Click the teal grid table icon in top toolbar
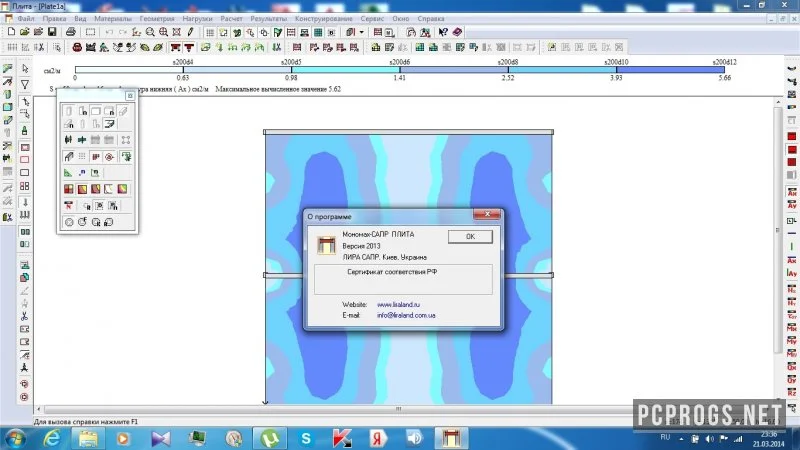Viewport: 800px width, 450px height. pos(318,32)
